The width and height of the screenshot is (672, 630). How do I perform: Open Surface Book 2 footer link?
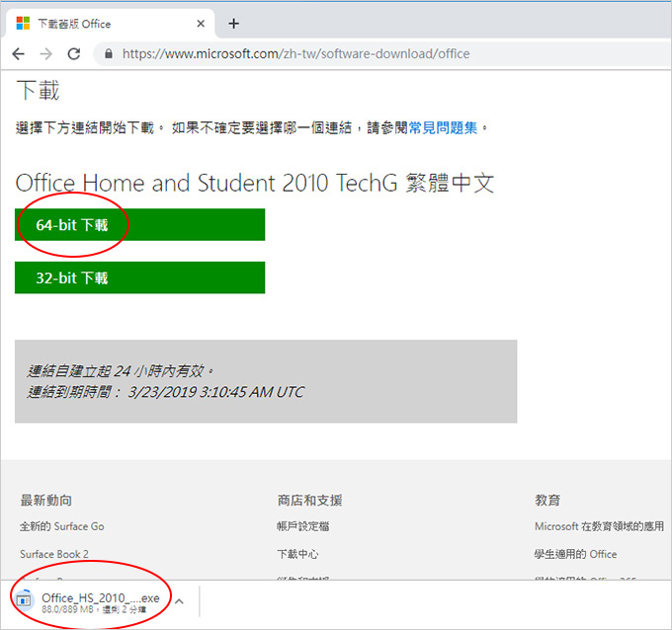54,554
